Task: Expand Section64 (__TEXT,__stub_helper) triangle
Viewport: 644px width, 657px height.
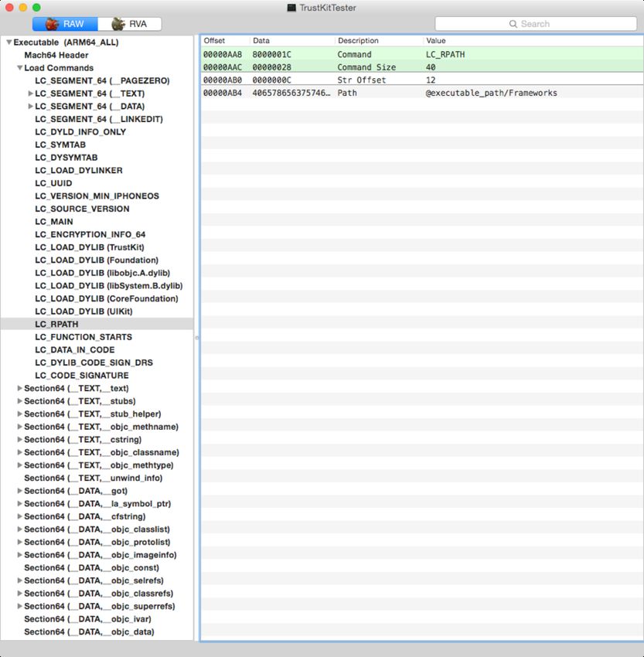Action: click(x=19, y=414)
